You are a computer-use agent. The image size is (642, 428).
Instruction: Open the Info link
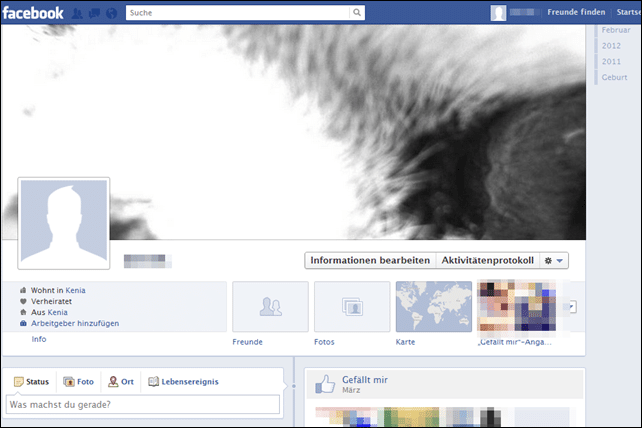click(x=39, y=339)
